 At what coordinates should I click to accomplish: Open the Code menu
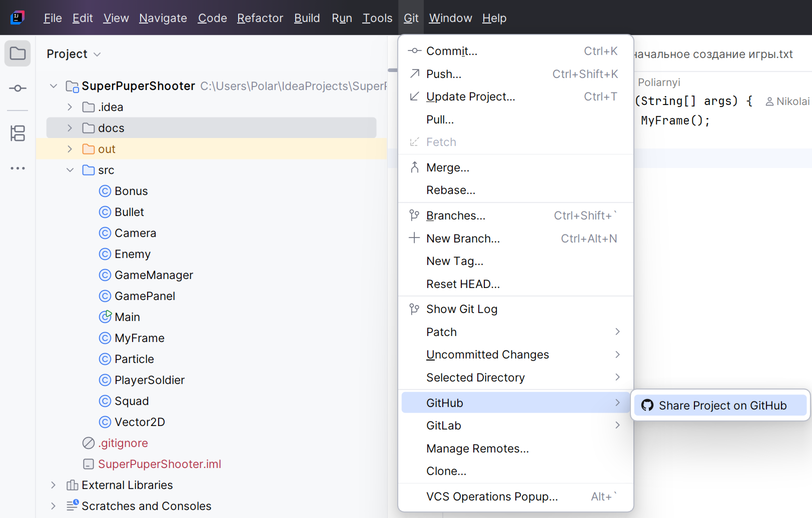[212, 18]
